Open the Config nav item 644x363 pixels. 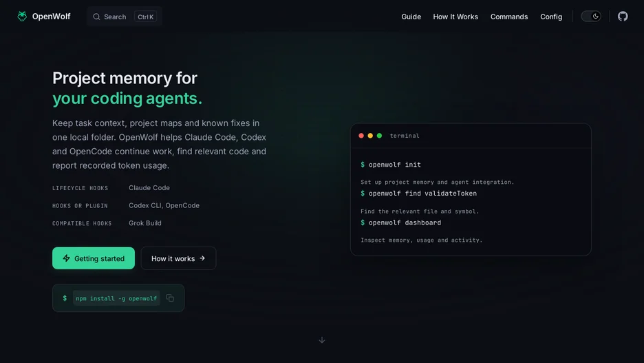click(x=550, y=17)
